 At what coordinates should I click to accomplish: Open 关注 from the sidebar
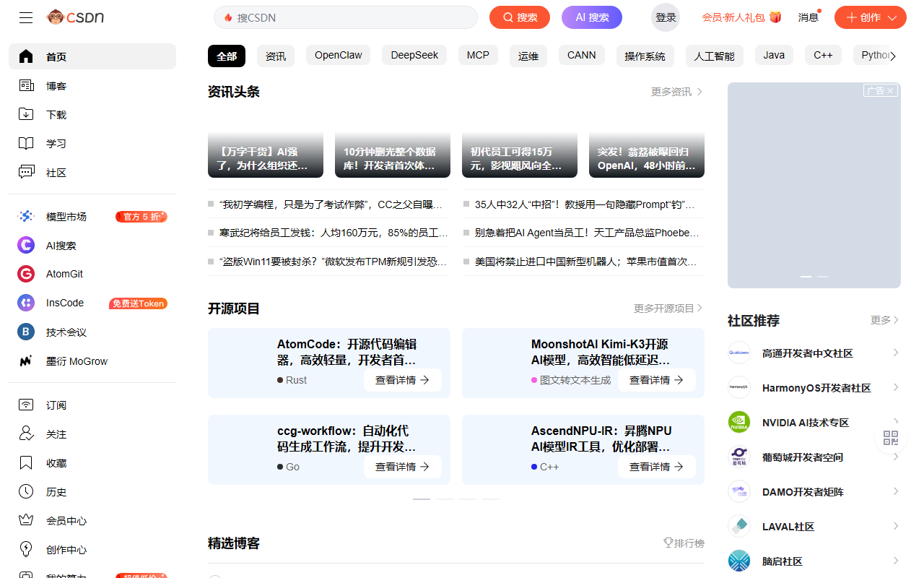92,434
